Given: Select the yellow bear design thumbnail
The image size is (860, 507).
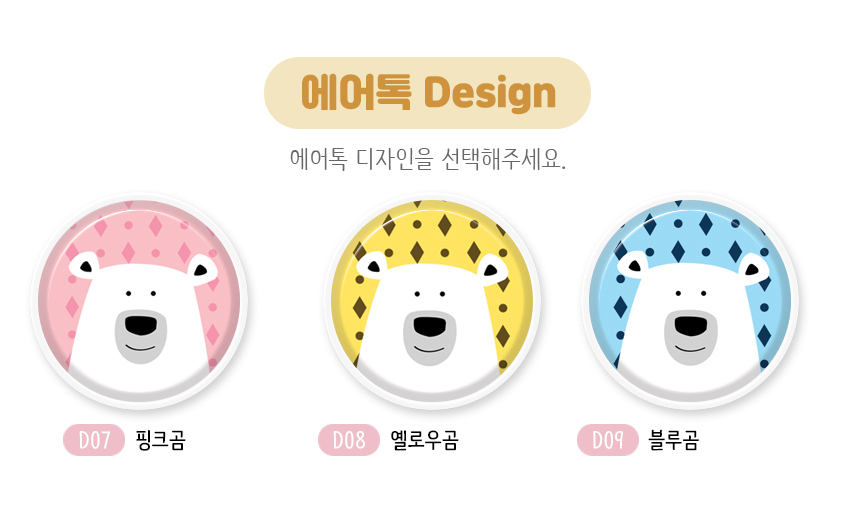Looking at the screenshot, I should 432,301.
